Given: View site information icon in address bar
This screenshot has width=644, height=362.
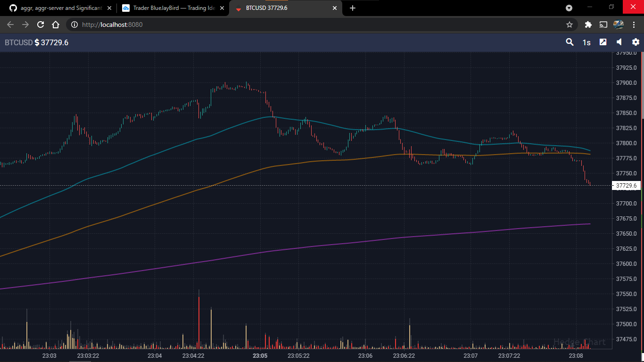Looking at the screenshot, I should tap(74, 25).
